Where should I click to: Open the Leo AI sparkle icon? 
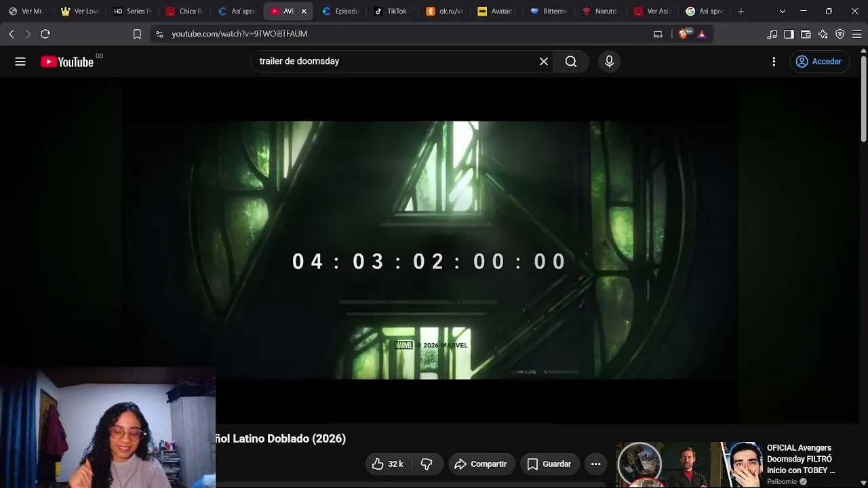coord(823,34)
